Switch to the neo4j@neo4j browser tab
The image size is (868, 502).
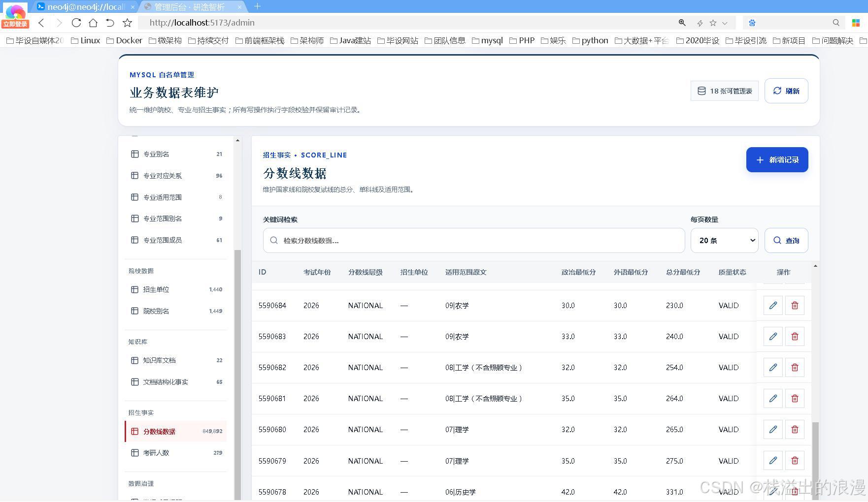pos(86,7)
